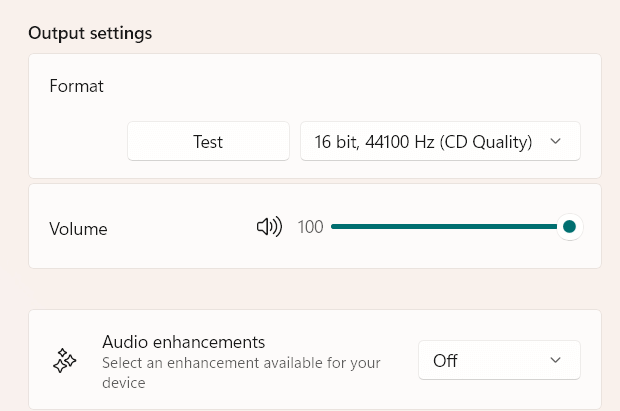
Task: Click the chevron on the format dropdown
Action: 556,142
